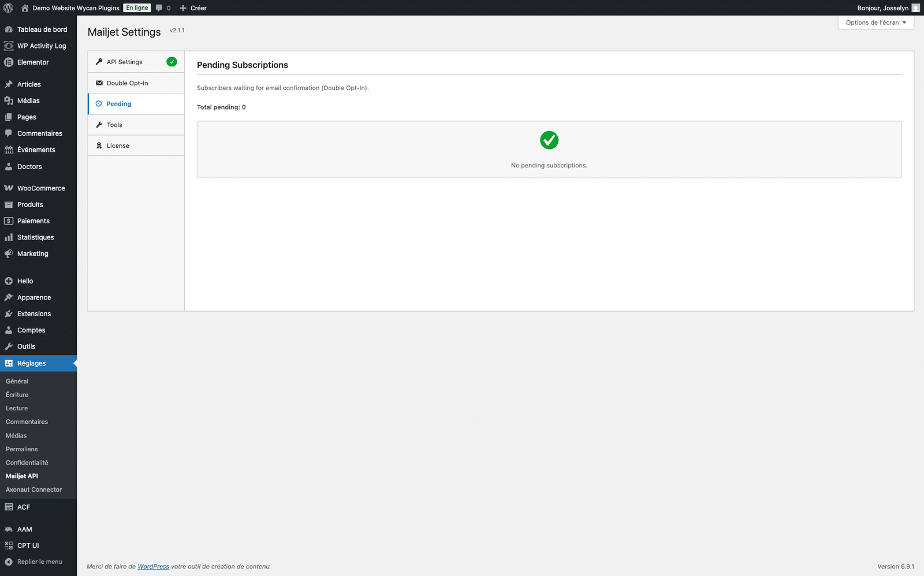Open WP Activity Log via its sidebar icon

click(x=9, y=46)
